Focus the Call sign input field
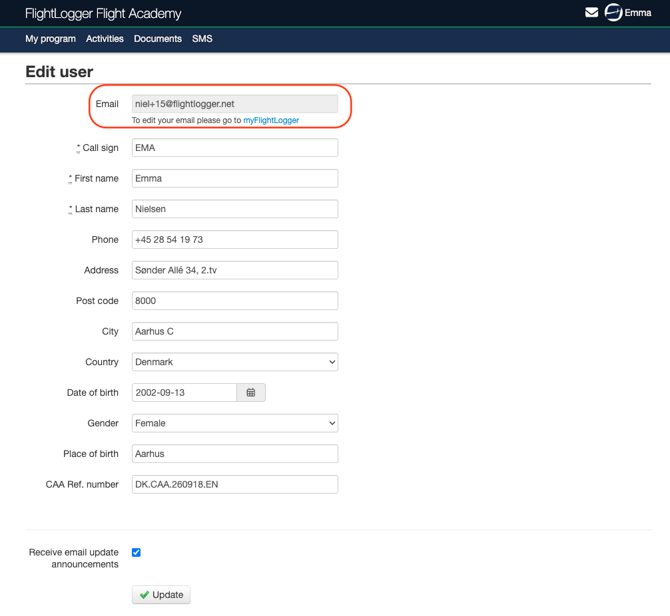 pyautogui.click(x=235, y=148)
